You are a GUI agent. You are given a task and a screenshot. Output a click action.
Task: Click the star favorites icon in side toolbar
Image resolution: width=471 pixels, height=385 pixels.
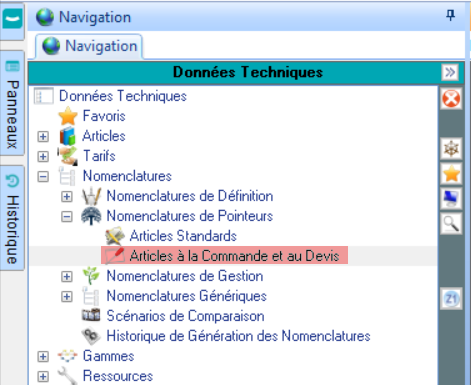451,174
